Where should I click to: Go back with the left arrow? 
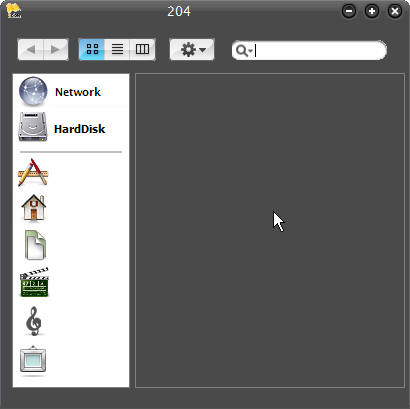[31, 50]
